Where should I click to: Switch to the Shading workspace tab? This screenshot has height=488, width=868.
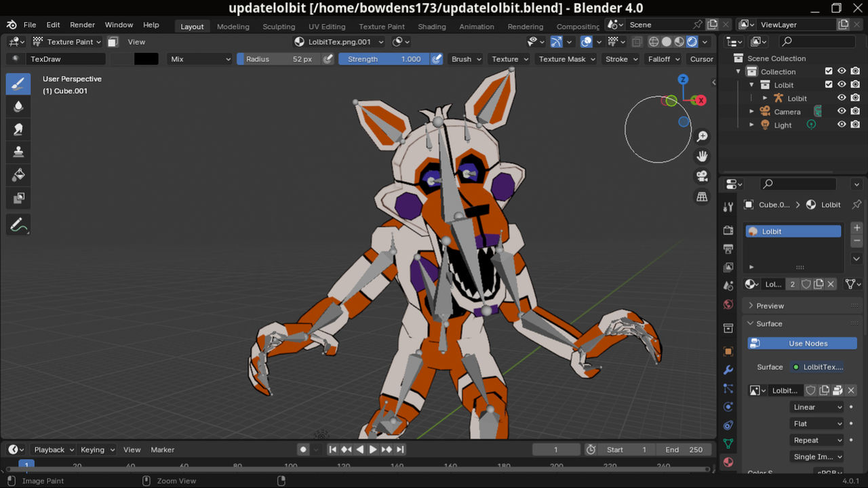(x=432, y=26)
